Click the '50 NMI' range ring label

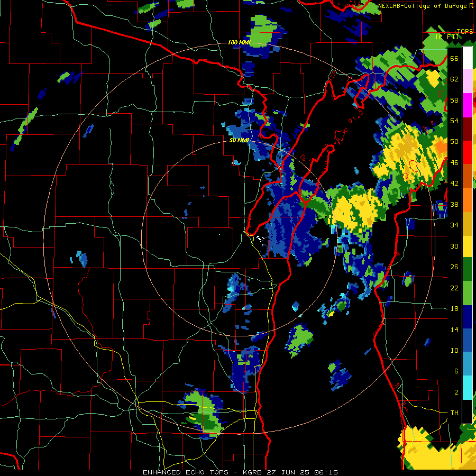click(239, 140)
